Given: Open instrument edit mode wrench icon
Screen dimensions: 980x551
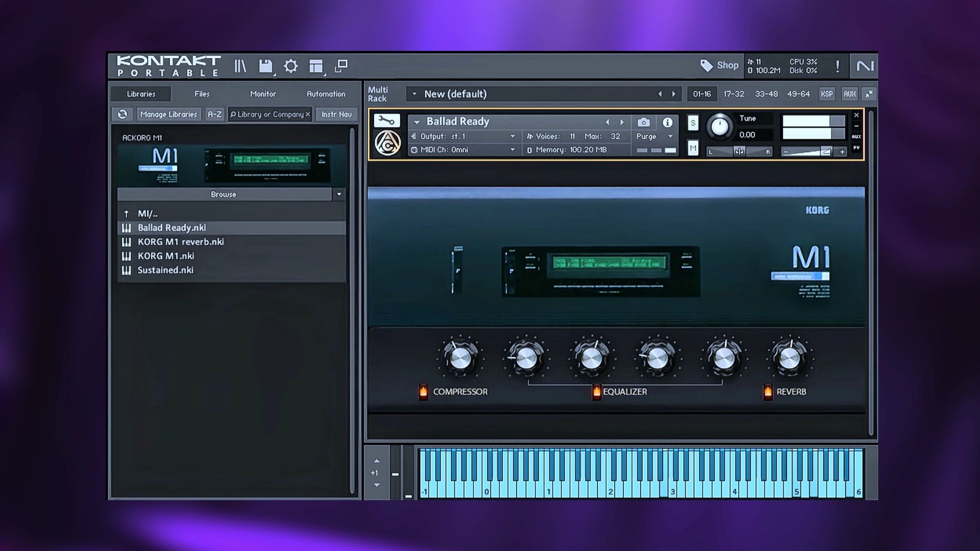Looking at the screenshot, I should [x=386, y=120].
